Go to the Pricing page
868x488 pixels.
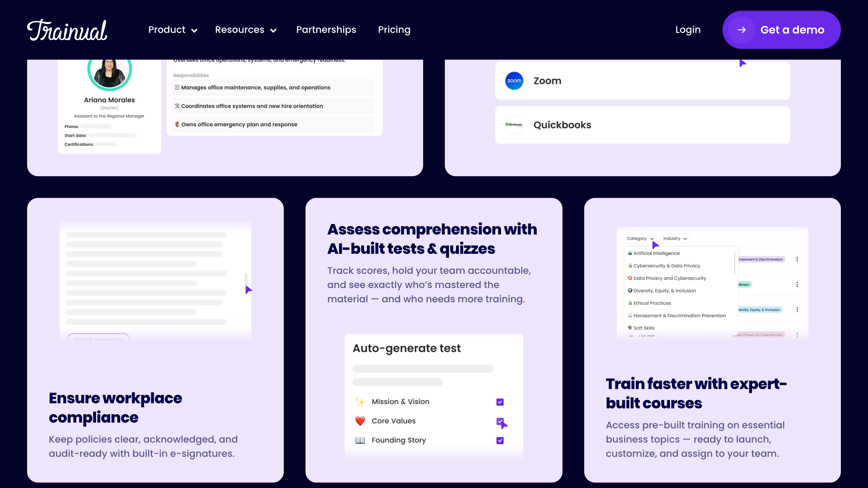pos(394,30)
